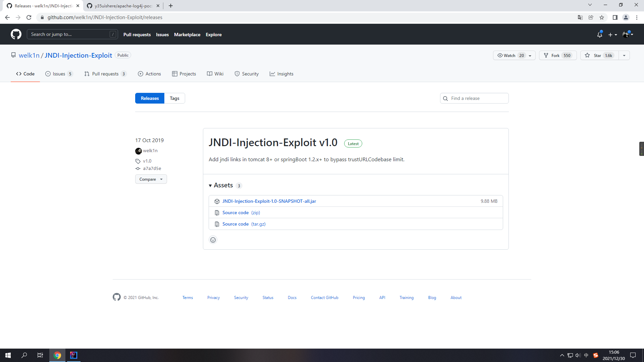Click the add reaction smiley icon
Screen dimensions: 644x362
pyautogui.click(x=213, y=240)
